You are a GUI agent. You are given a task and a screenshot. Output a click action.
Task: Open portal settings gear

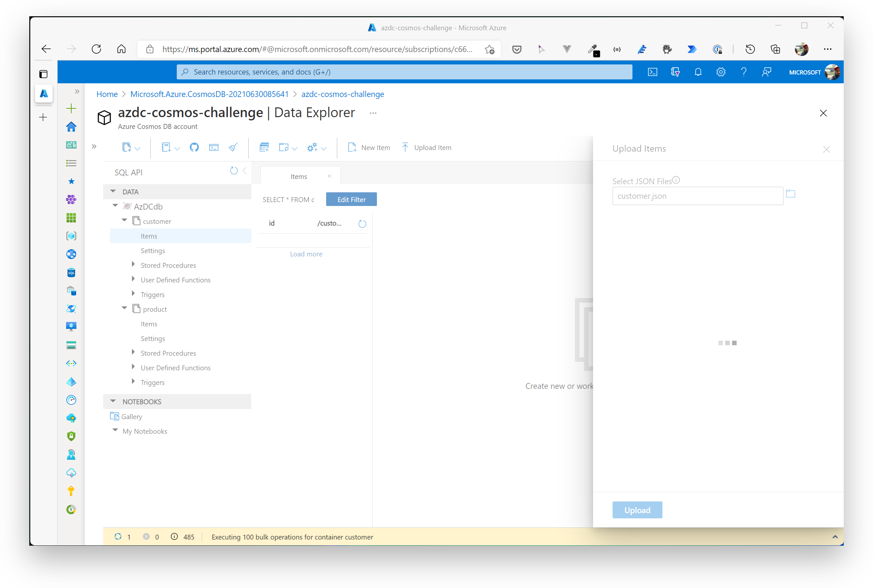(721, 72)
